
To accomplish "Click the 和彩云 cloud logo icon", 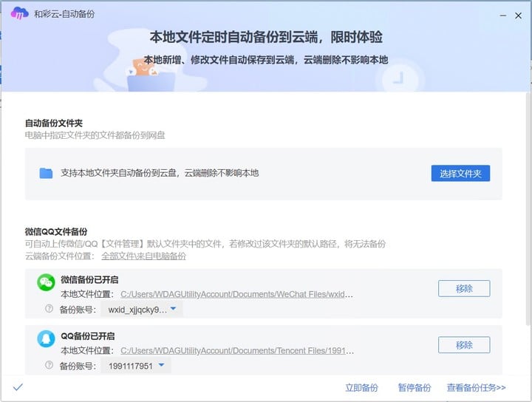I will click(19, 14).
